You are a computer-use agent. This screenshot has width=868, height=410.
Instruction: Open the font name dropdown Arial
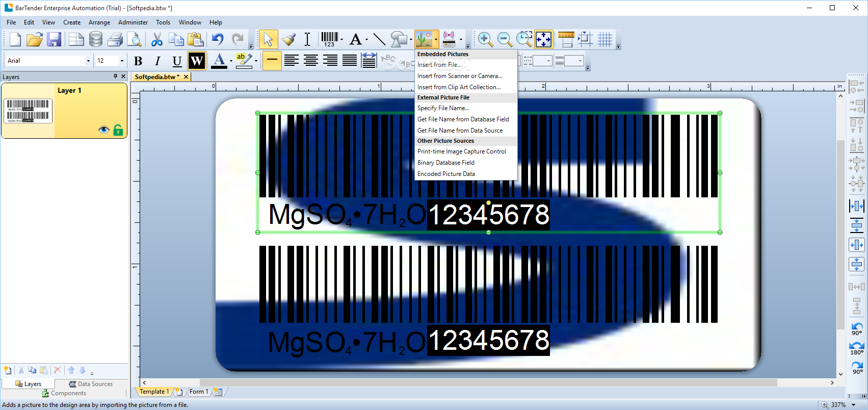point(88,61)
